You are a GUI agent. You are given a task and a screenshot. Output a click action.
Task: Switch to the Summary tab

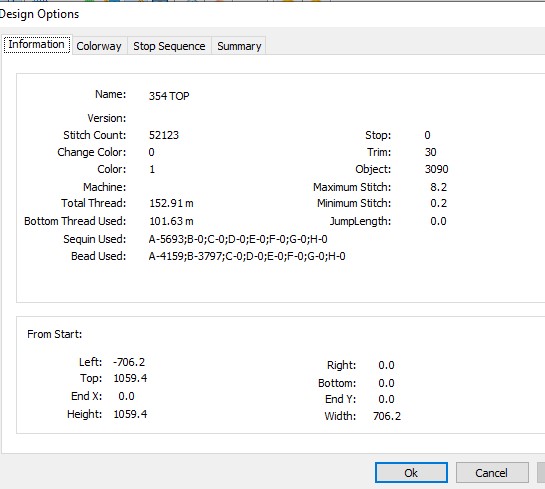pos(239,46)
